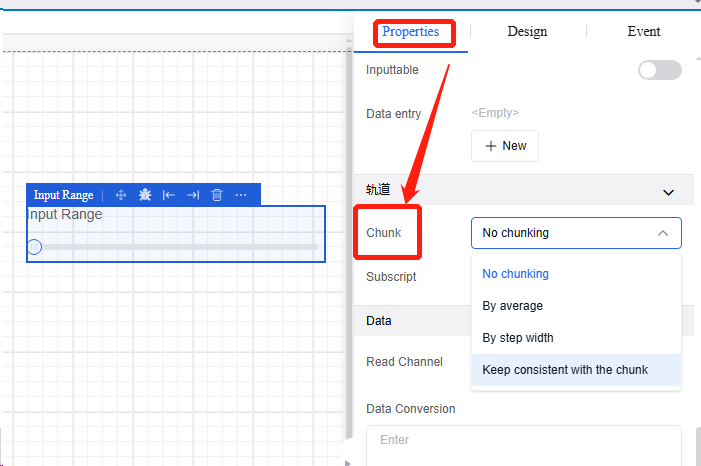This screenshot has width=701, height=466.
Task: Choose the No chunking option
Action: pos(576,274)
